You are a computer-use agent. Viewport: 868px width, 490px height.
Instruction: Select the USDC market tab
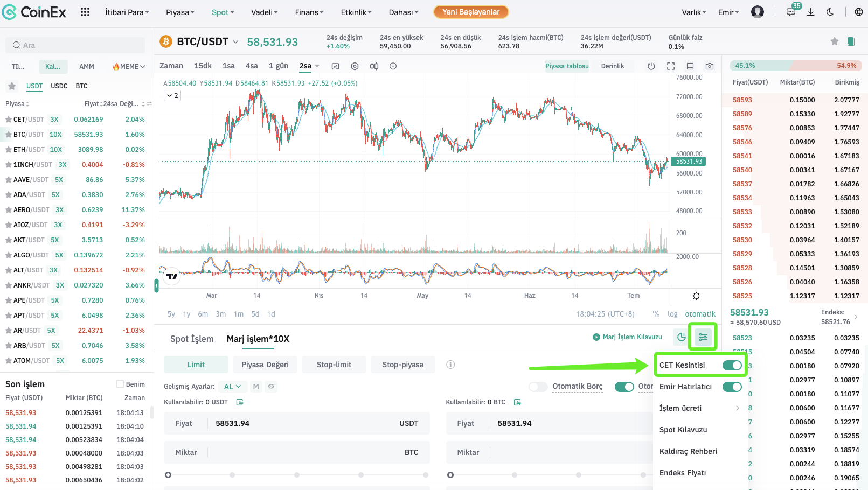[x=59, y=86]
